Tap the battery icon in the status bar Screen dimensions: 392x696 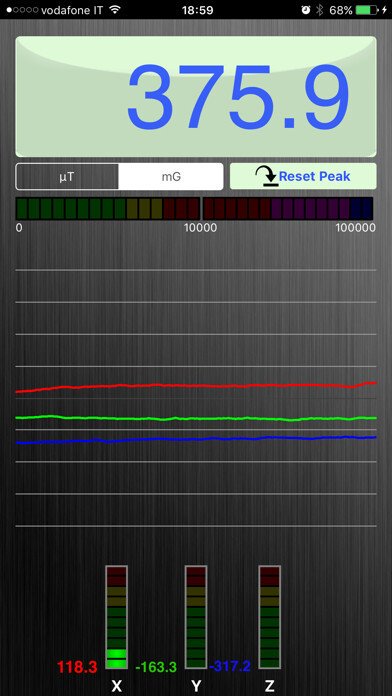tap(366, 10)
